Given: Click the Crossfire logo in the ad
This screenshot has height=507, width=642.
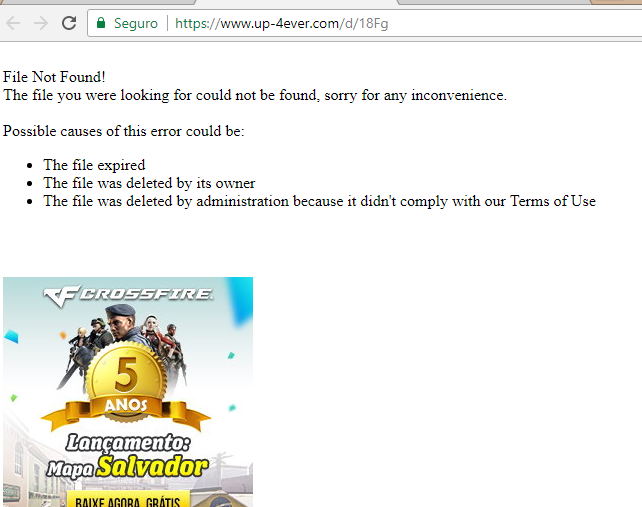Looking at the screenshot, I should 127,294.
